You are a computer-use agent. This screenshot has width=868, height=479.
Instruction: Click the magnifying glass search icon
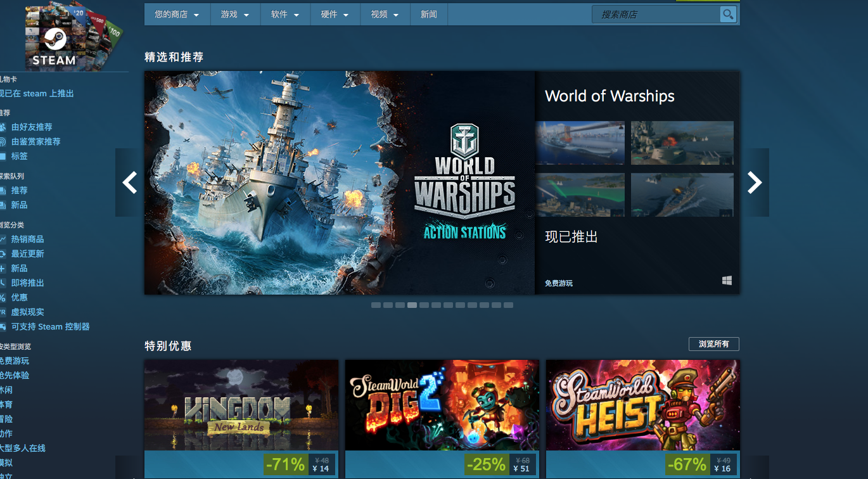click(x=728, y=14)
